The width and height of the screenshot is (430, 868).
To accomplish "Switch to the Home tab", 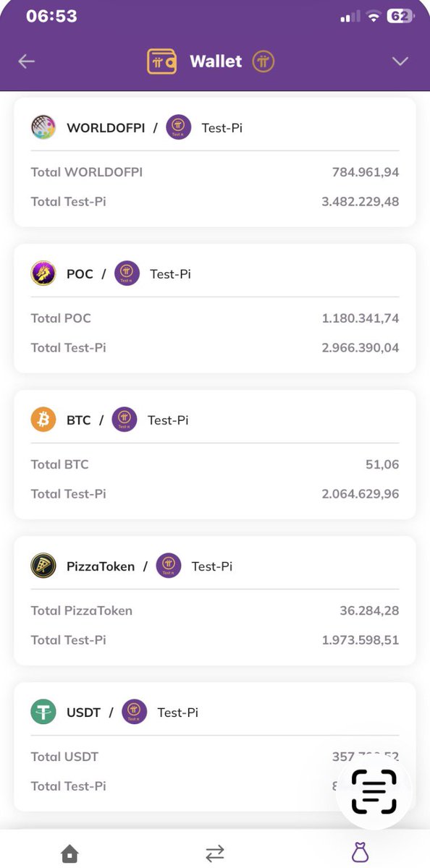I will point(69,854).
